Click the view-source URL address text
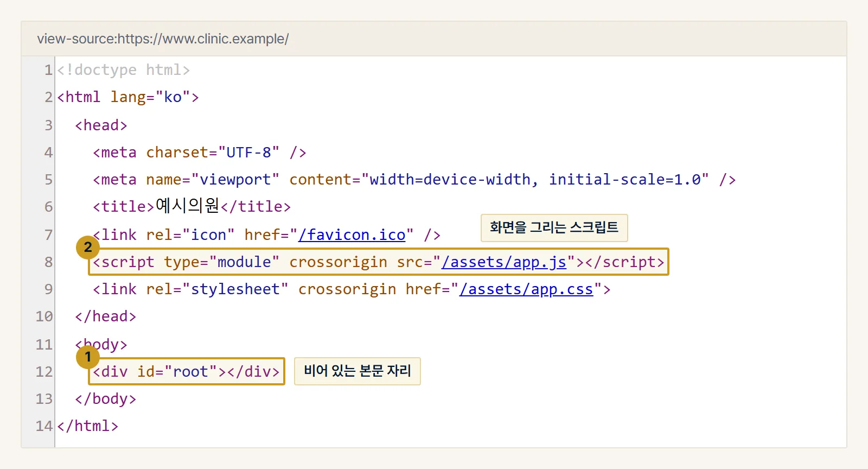This screenshot has width=868, height=469. (x=163, y=39)
